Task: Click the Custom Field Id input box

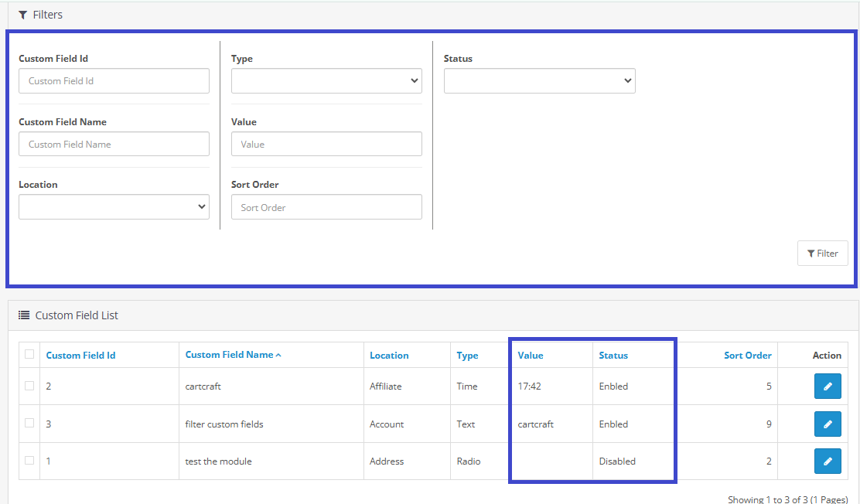Action: coord(114,80)
